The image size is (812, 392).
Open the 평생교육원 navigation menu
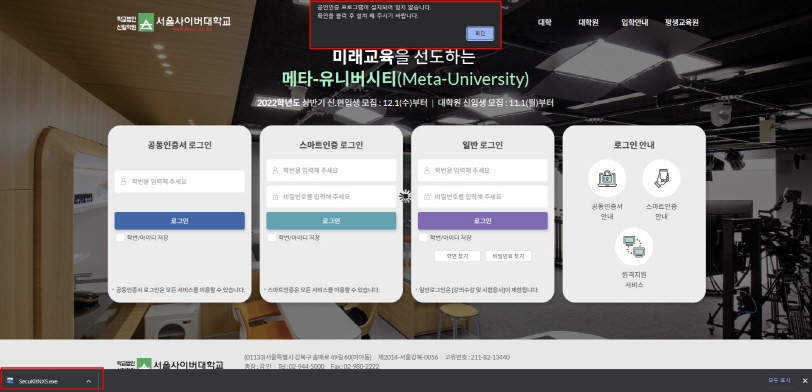tap(682, 22)
